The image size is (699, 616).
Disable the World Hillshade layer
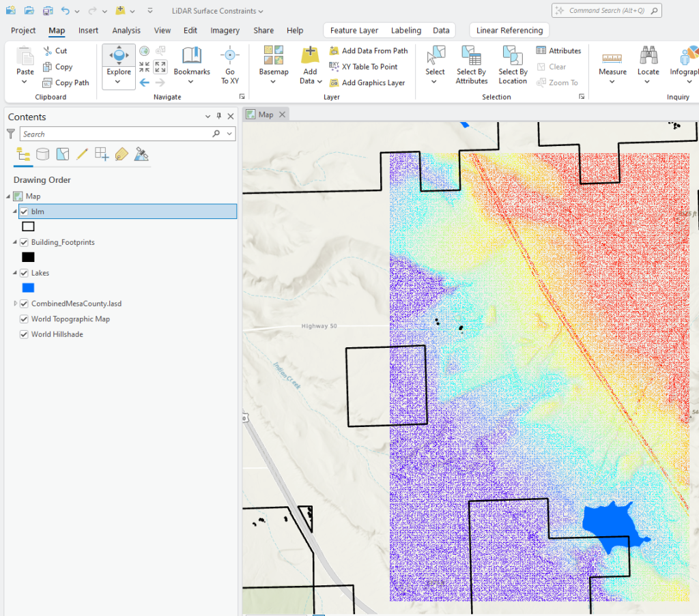click(23, 334)
